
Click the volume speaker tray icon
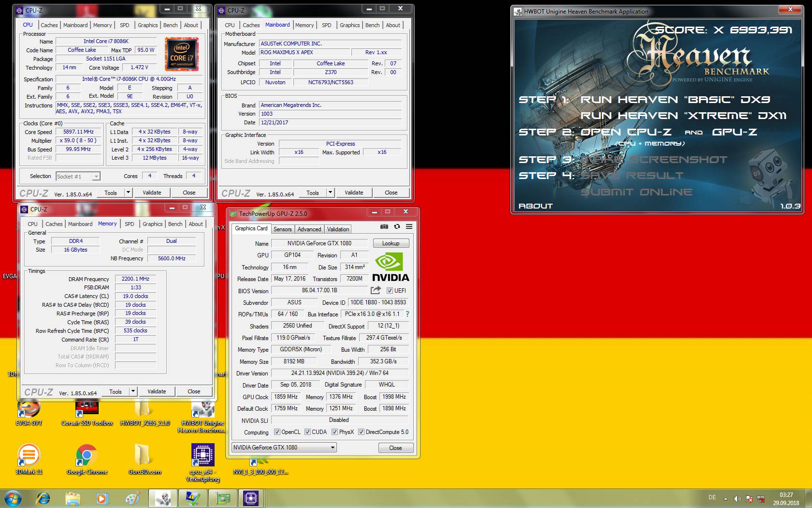click(x=737, y=499)
